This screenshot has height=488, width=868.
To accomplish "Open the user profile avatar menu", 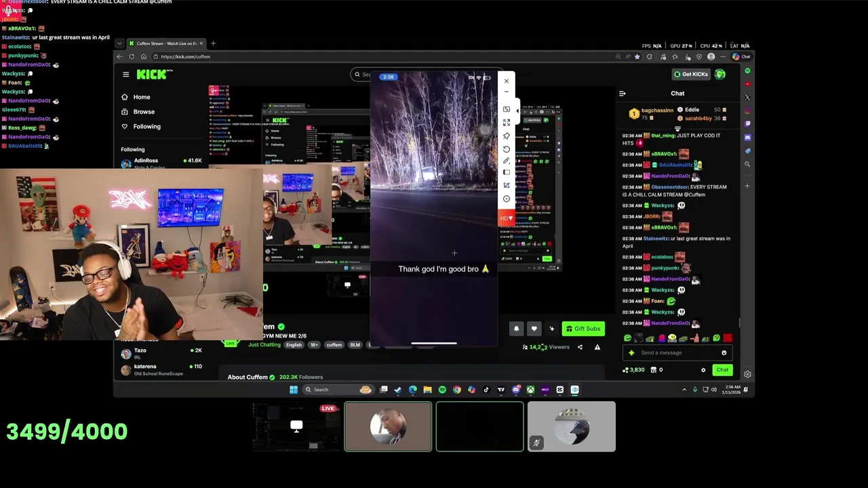I will tap(720, 74).
